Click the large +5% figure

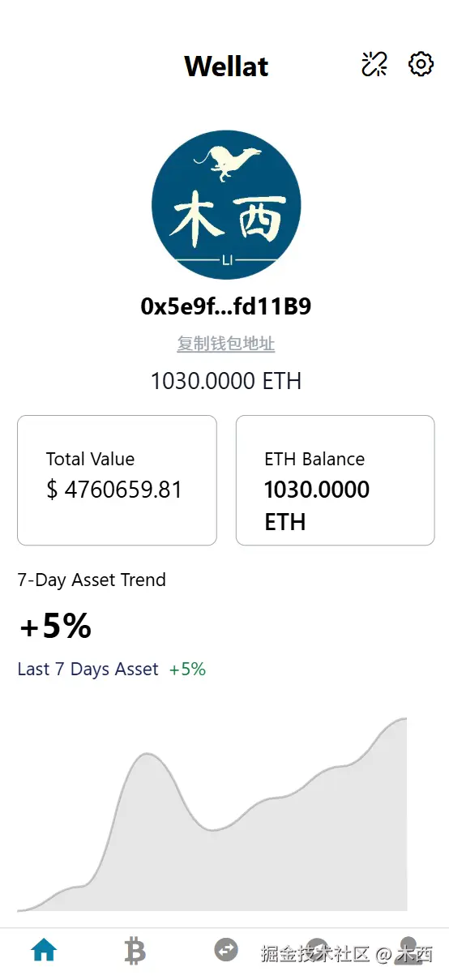tap(55, 626)
